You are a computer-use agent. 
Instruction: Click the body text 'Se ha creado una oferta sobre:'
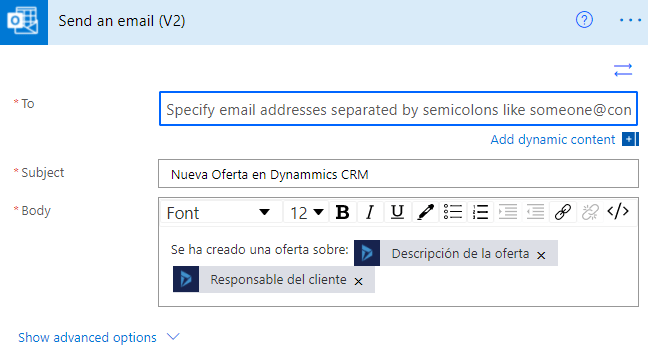coord(260,250)
